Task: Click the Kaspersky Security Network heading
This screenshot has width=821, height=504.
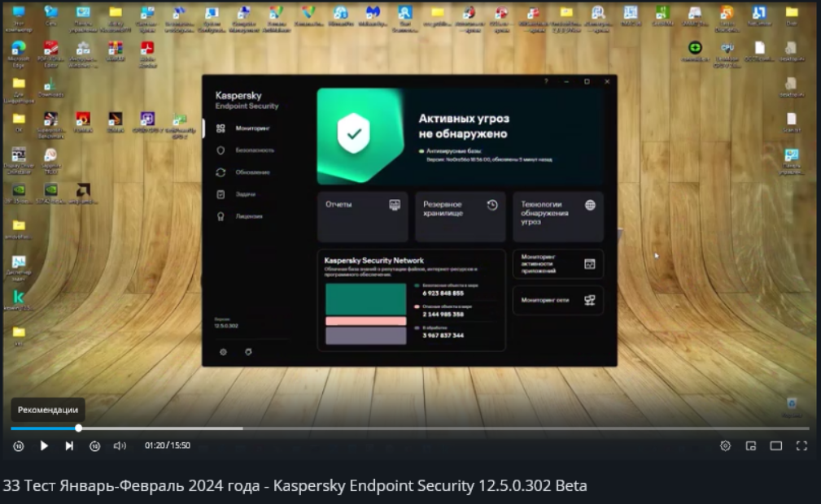Action: pyautogui.click(x=373, y=260)
